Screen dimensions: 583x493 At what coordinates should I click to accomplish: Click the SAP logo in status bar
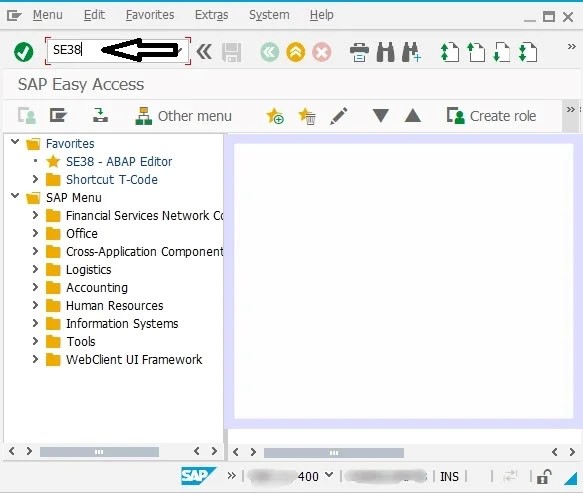point(198,476)
